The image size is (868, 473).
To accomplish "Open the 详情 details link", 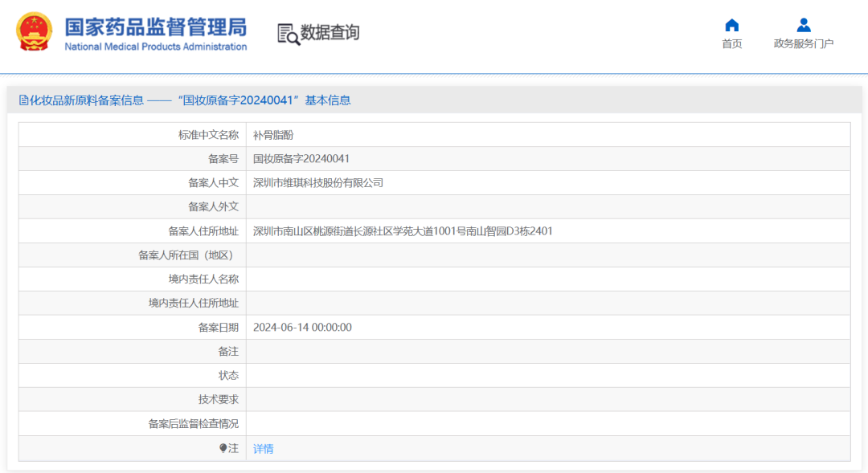I will point(264,449).
